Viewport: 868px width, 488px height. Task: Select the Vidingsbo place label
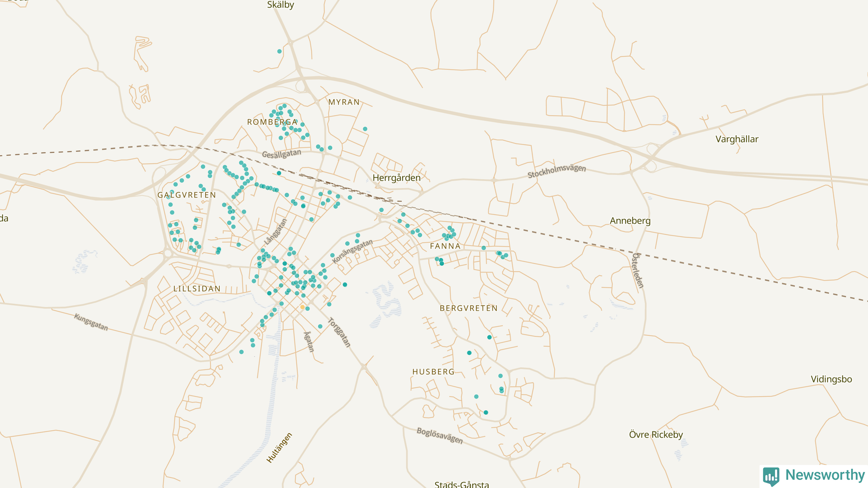(831, 379)
